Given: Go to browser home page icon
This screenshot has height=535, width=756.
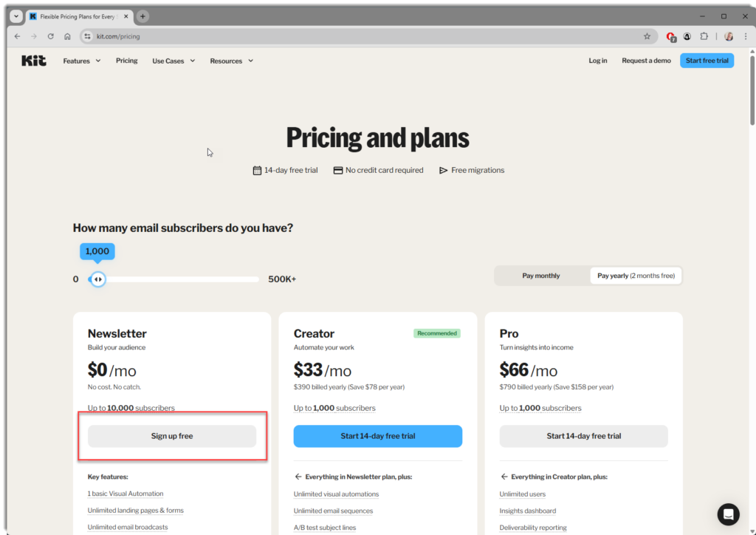Looking at the screenshot, I should [x=67, y=36].
